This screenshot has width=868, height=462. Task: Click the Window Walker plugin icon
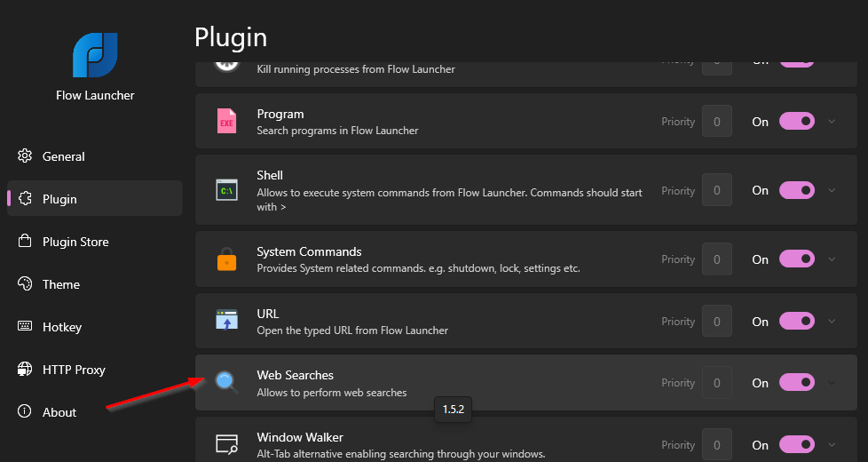pos(227,444)
